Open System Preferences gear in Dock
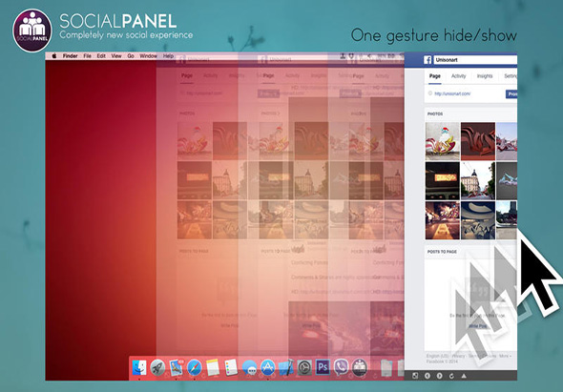The height and width of the screenshot is (392, 563). coord(304,367)
